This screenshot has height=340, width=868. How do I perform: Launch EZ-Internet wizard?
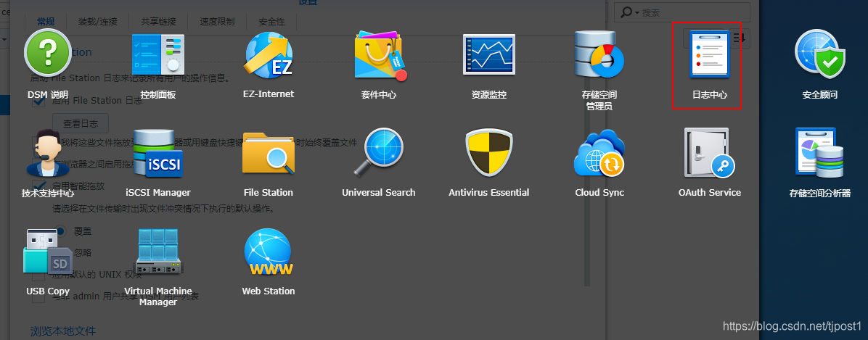pos(269,54)
